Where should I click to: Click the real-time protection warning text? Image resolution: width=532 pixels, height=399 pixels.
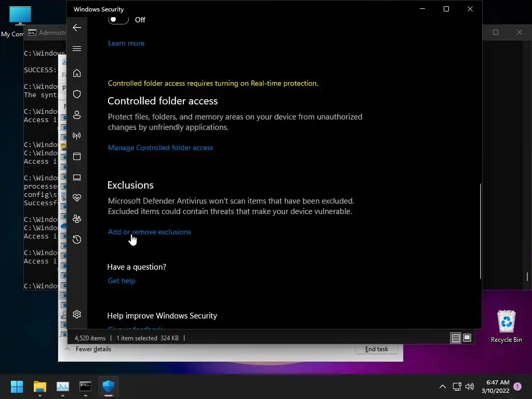[x=213, y=83]
